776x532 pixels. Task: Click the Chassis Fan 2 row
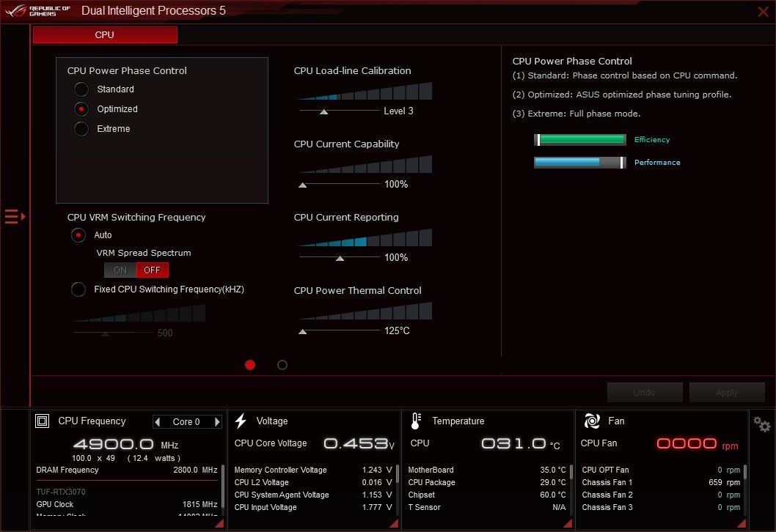(661, 495)
